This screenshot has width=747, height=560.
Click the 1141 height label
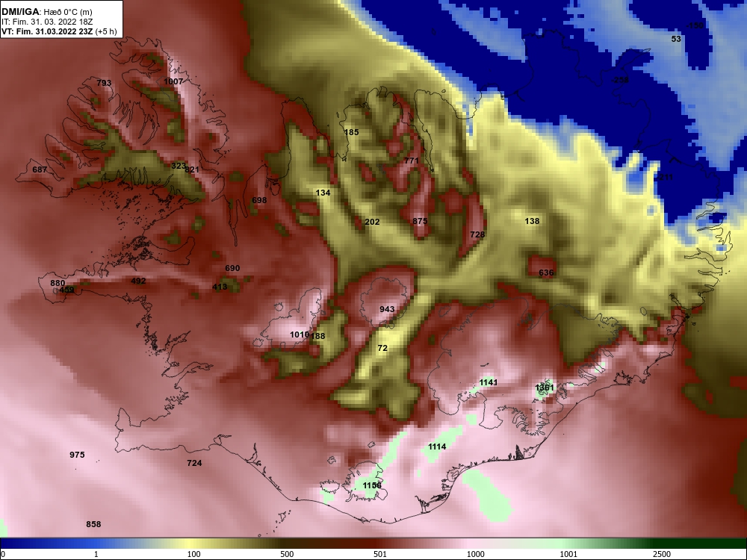pos(489,382)
